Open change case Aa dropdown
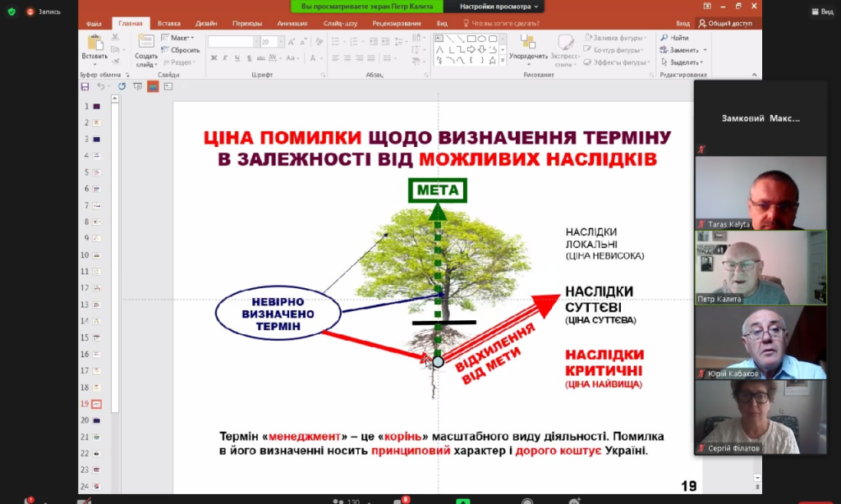The image size is (841, 504). (x=292, y=58)
